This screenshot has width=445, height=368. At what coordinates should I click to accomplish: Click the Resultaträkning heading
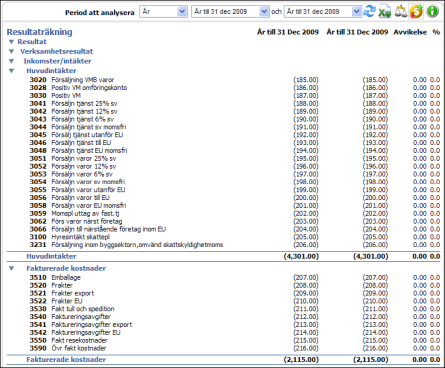[39, 32]
